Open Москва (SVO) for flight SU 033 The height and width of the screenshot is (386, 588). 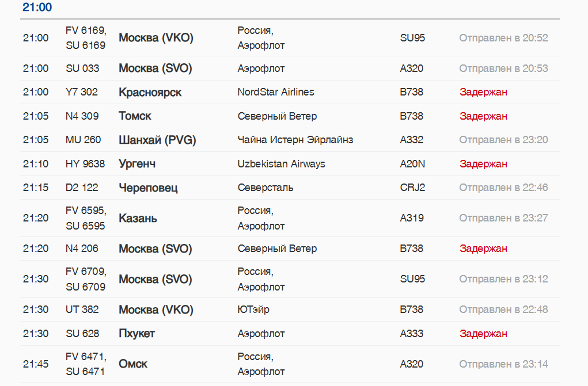[x=155, y=68]
